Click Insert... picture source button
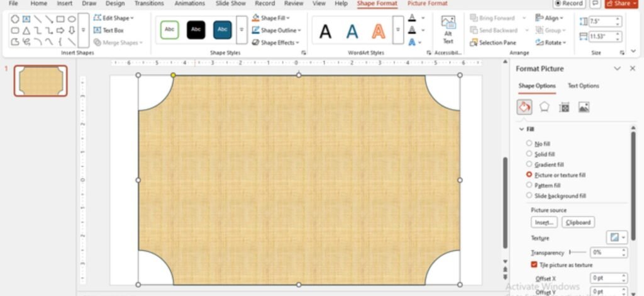Image resolution: width=644 pixels, height=296 pixels. pyautogui.click(x=544, y=222)
